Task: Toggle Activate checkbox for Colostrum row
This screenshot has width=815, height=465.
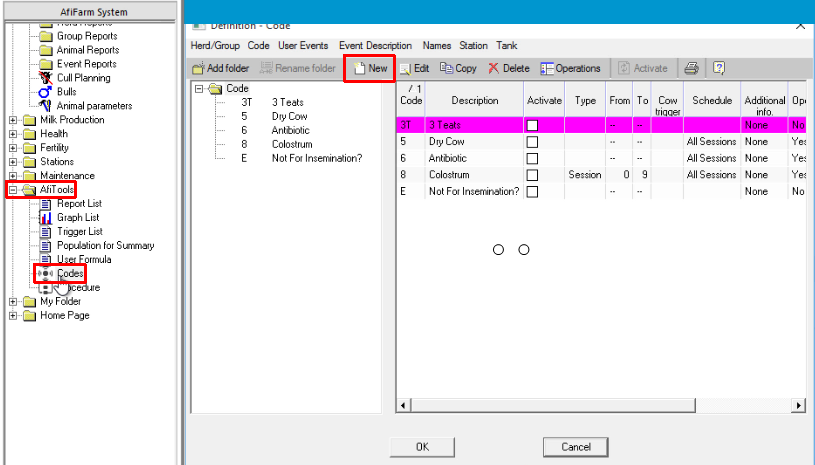Action: click(x=532, y=174)
